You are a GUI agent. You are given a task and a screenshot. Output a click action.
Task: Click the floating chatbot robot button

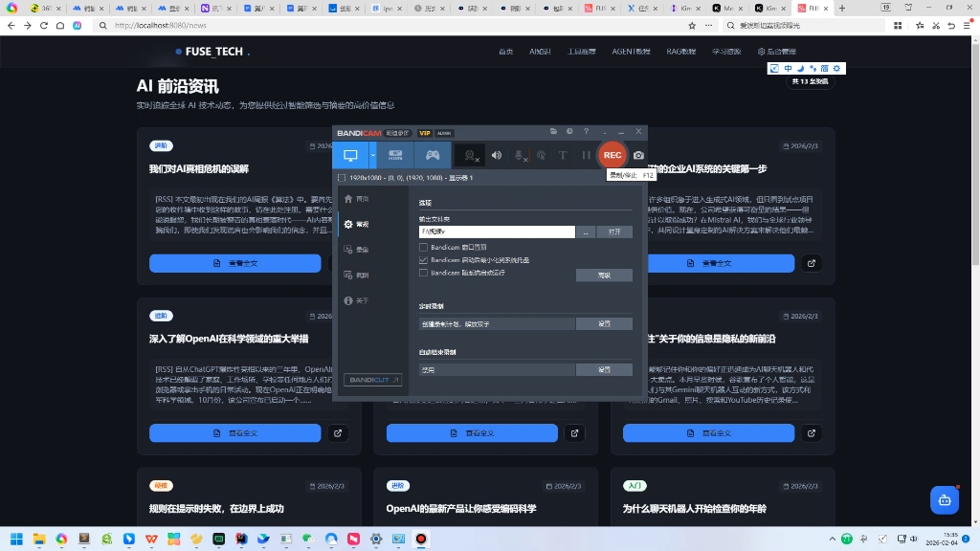tap(945, 500)
